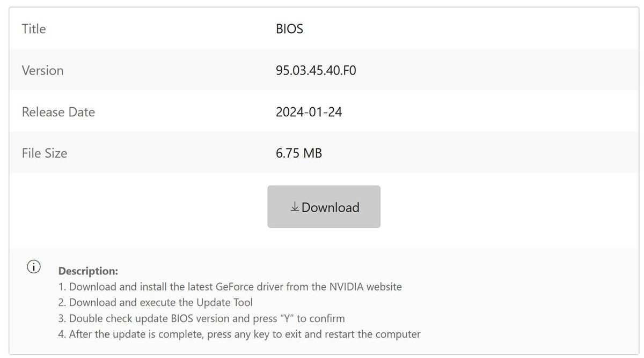Click the version number 95.03.45.40.F0
Viewport: 644px width, 358px height.
coord(316,70)
